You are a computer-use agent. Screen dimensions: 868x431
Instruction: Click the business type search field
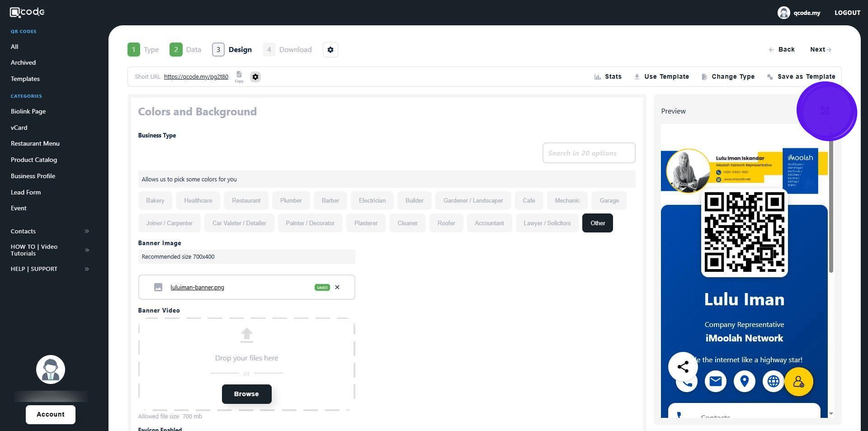tap(588, 153)
